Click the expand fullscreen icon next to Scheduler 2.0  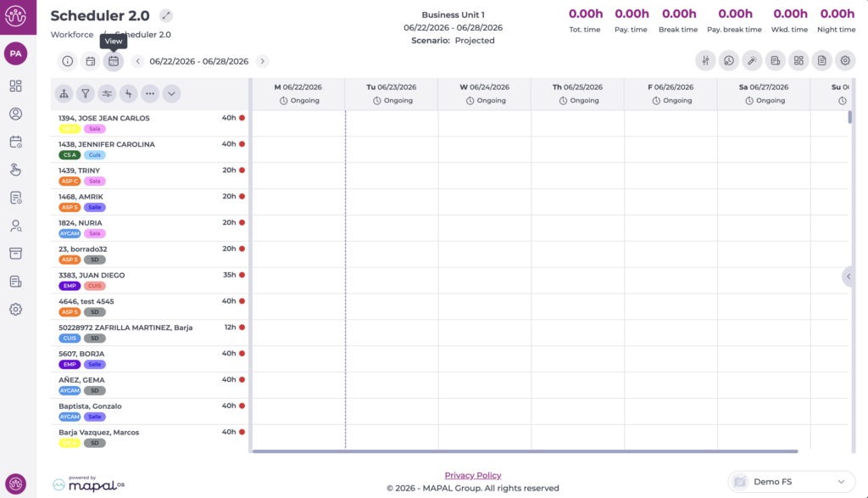(x=165, y=15)
